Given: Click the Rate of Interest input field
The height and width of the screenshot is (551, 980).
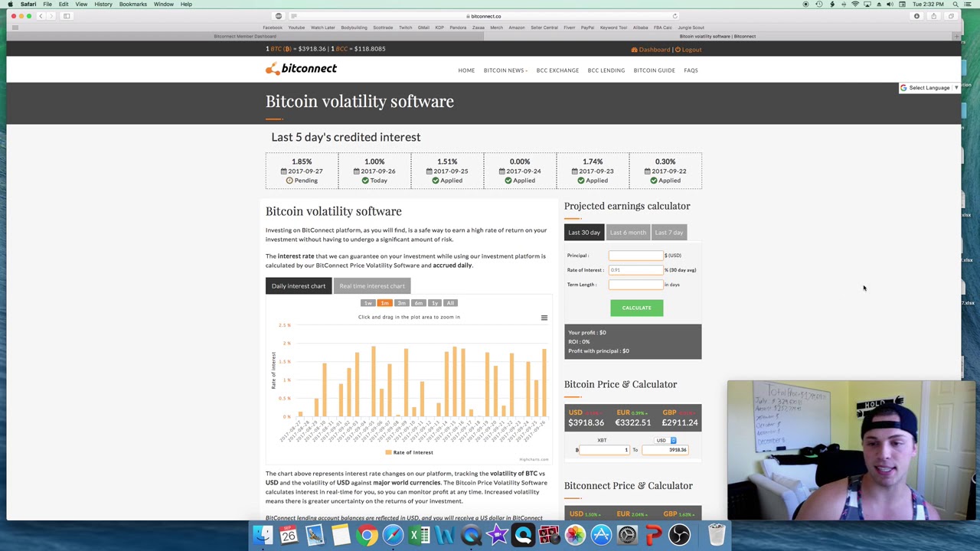Looking at the screenshot, I should [x=635, y=270].
